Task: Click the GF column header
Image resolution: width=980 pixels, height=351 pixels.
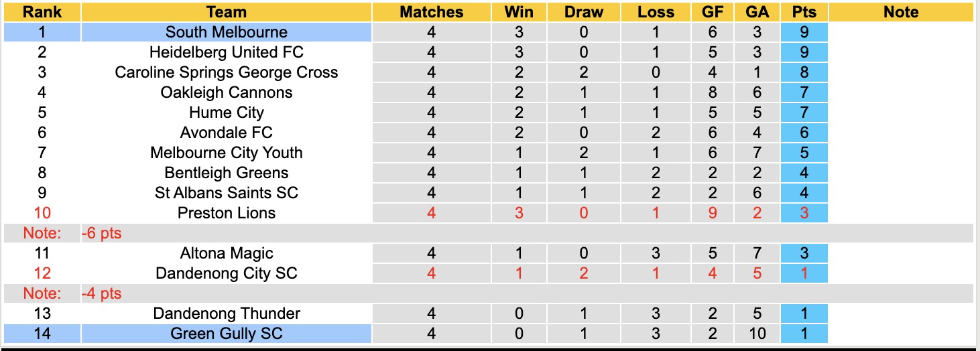Action: (712, 12)
